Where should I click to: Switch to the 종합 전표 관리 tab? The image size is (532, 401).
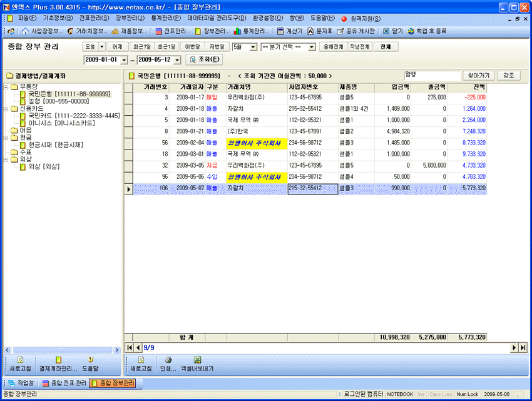point(64,383)
